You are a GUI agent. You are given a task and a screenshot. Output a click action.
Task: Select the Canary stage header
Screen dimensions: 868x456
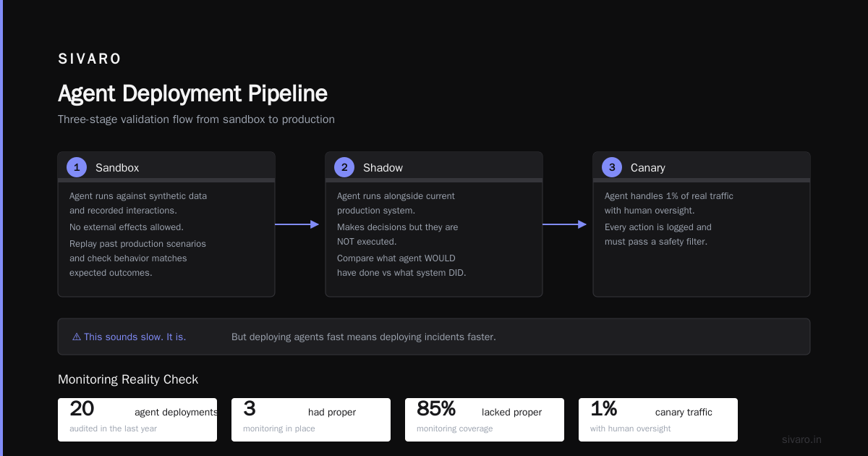[x=702, y=167]
